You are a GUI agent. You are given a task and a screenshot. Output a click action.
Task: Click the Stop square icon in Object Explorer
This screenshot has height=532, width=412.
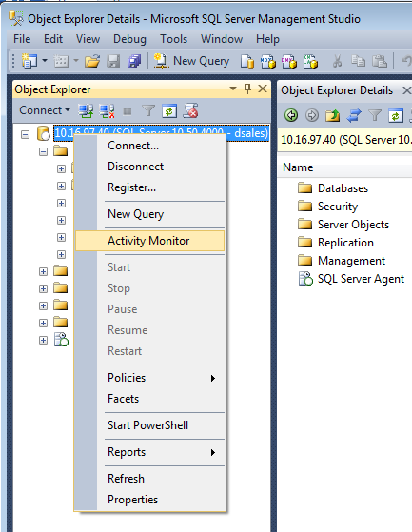tap(128, 111)
